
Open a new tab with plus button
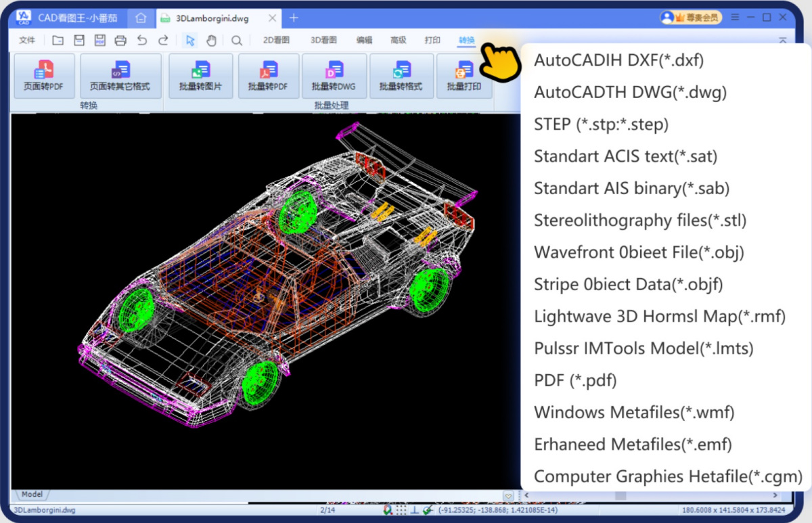pyautogui.click(x=294, y=18)
